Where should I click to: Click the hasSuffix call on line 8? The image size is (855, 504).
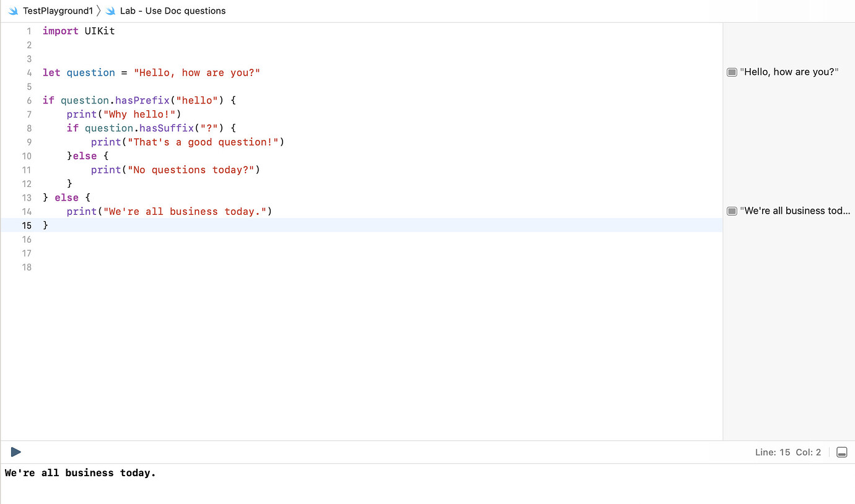pos(169,128)
